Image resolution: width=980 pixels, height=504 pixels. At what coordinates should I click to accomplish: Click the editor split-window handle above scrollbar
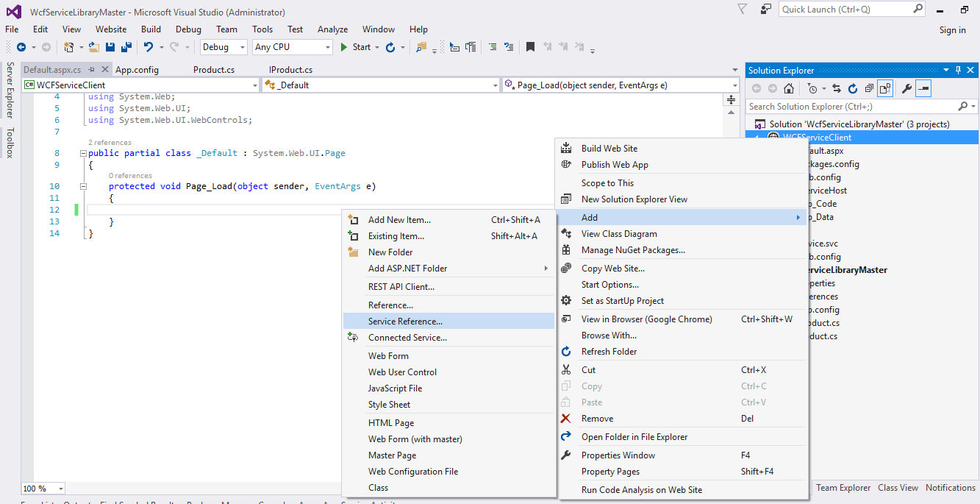coord(732,99)
